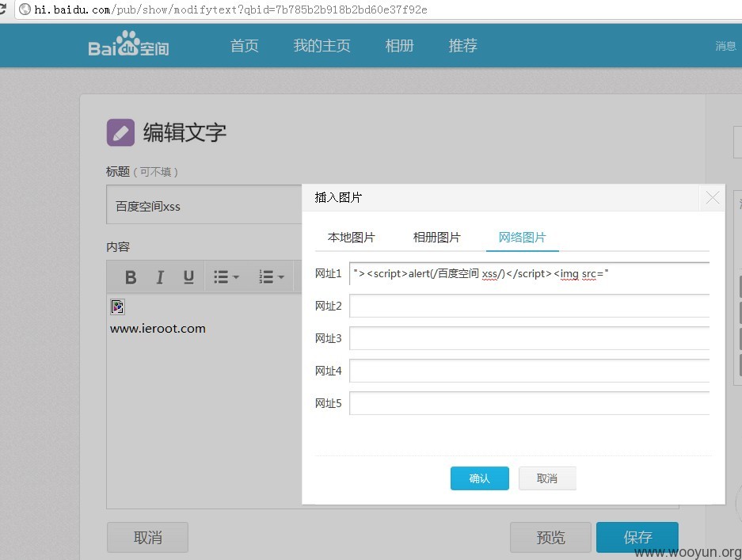The width and height of the screenshot is (742, 560).
Task: Click the blue 保存 save button
Action: click(x=637, y=537)
